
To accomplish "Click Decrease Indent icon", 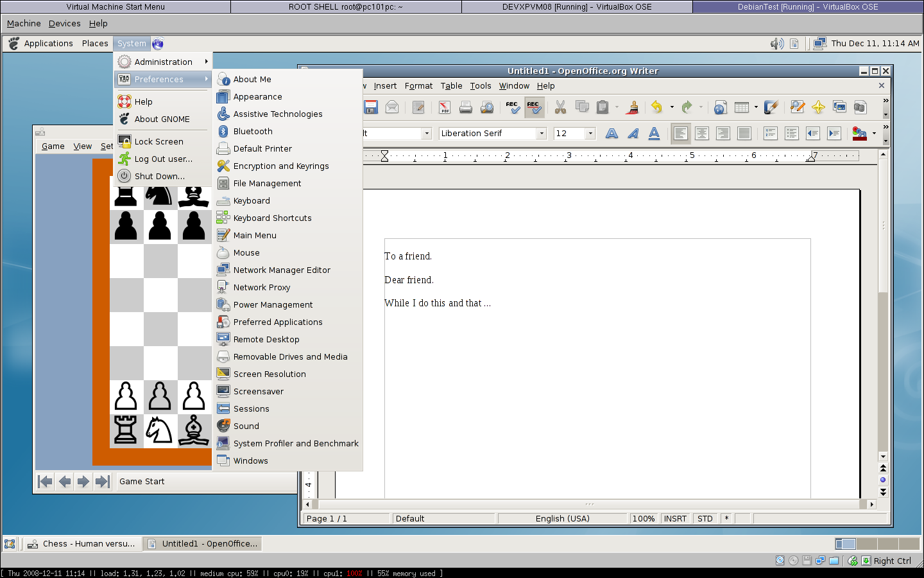I will click(x=813, y=134).
